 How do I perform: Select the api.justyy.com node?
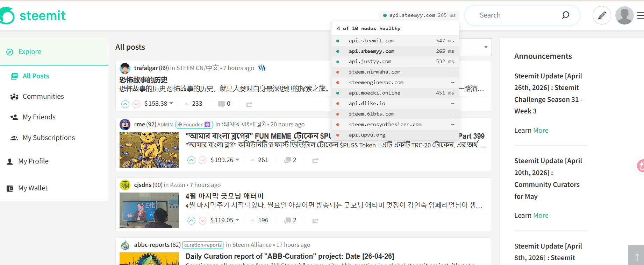point(395,62)
